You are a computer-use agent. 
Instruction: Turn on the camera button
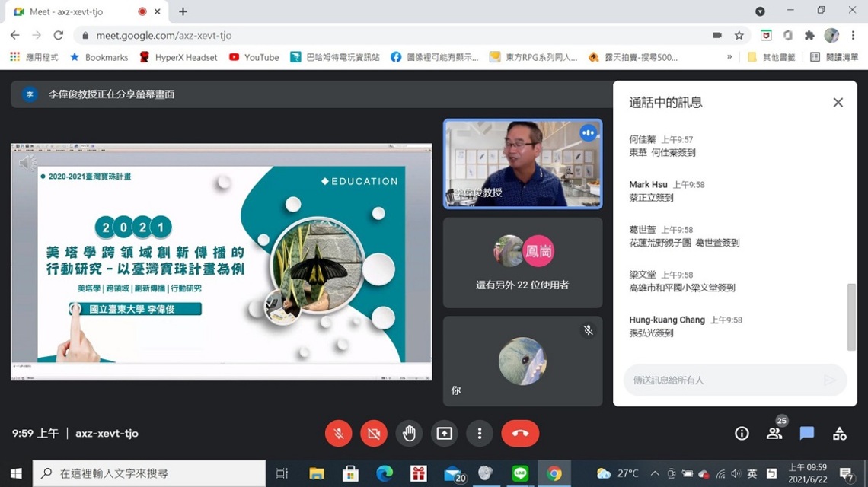[x=374, y=433]
